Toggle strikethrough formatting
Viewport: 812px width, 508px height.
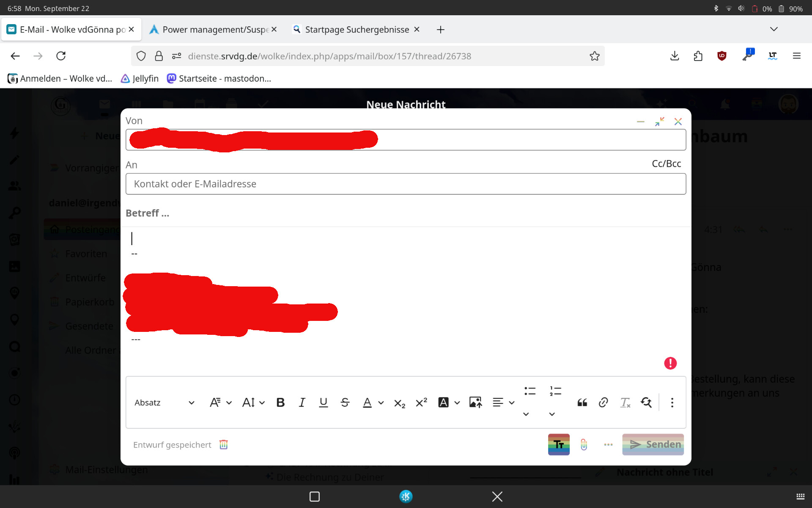[345, 403]
